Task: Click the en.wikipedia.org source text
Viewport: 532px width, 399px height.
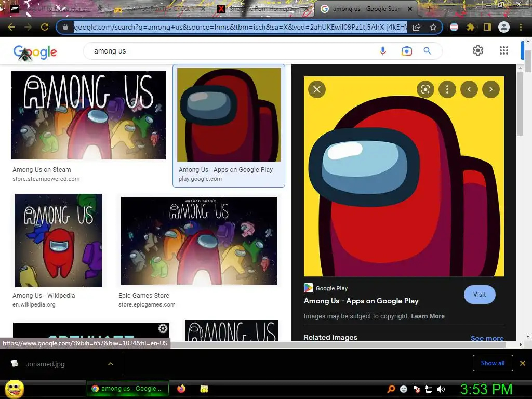Action: tap(34, 304)
